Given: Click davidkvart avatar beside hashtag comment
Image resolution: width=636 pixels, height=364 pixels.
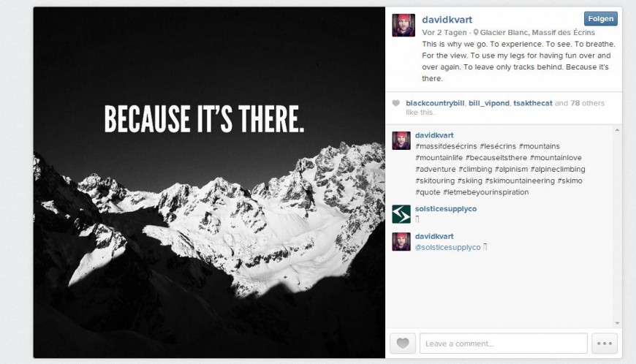Looking at the screenshot, I should [401, 140].
